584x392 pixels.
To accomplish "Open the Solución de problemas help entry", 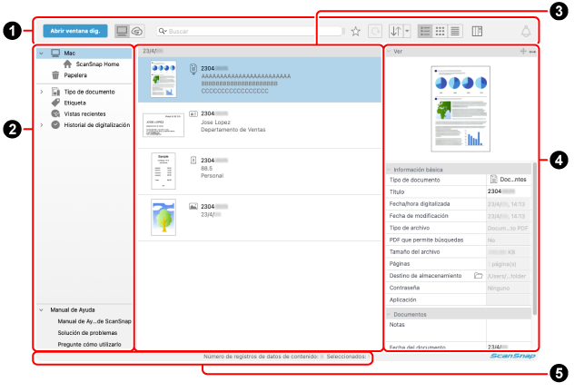I will [87, 333].
